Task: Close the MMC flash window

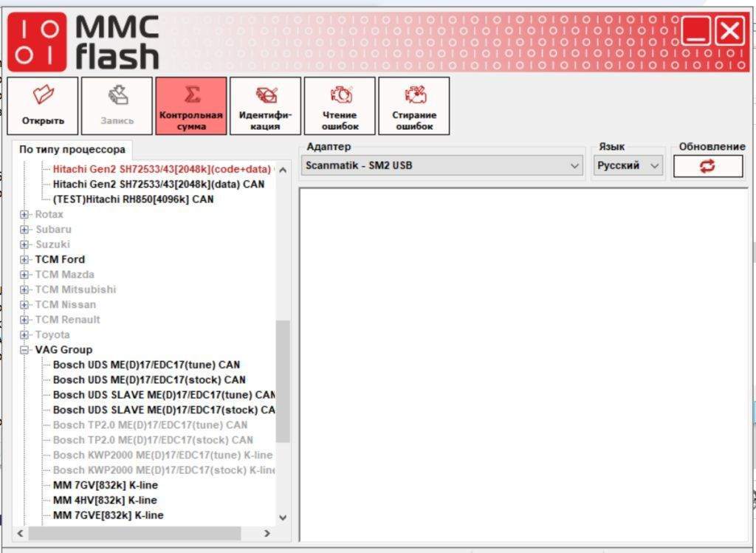Action: [730, 31]
